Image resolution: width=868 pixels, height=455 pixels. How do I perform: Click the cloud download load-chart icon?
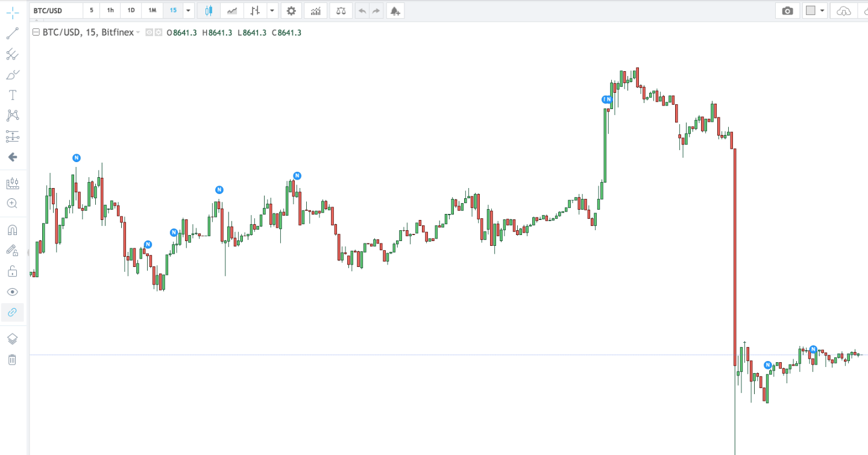click(x=844, y=10)
